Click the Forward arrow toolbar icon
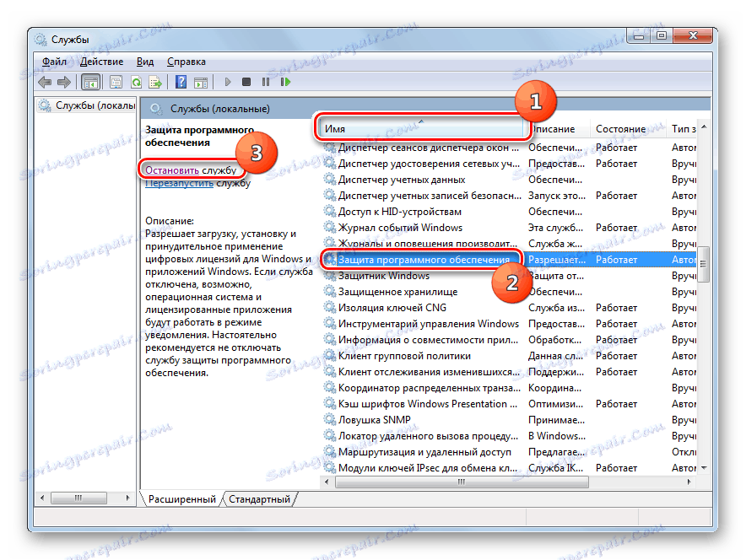This screenshot has width=746, height=560. [x=64, y=83]
